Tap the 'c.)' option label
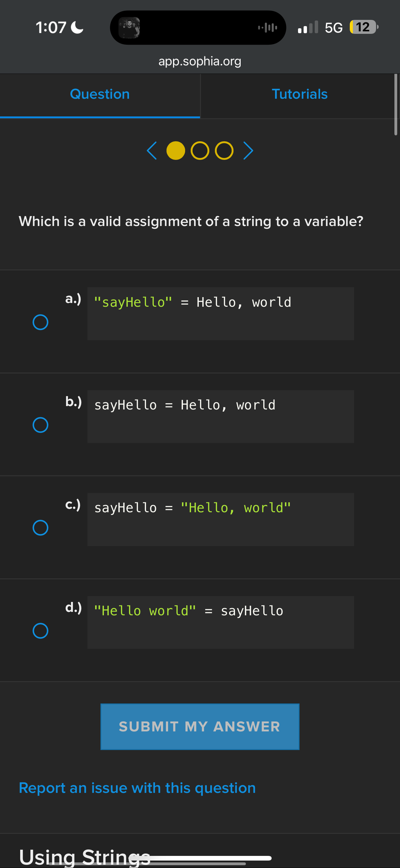This screenshot has width=400, height=868. [73, 505]
